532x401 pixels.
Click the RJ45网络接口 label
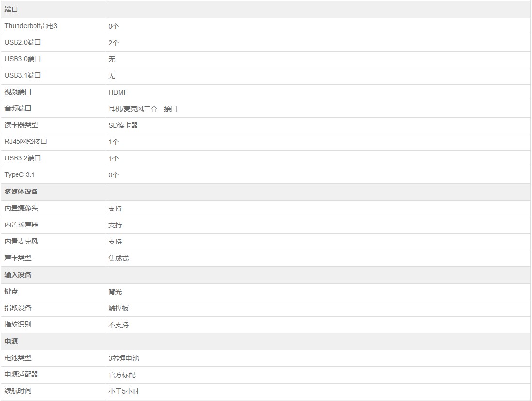coord(26,141)
